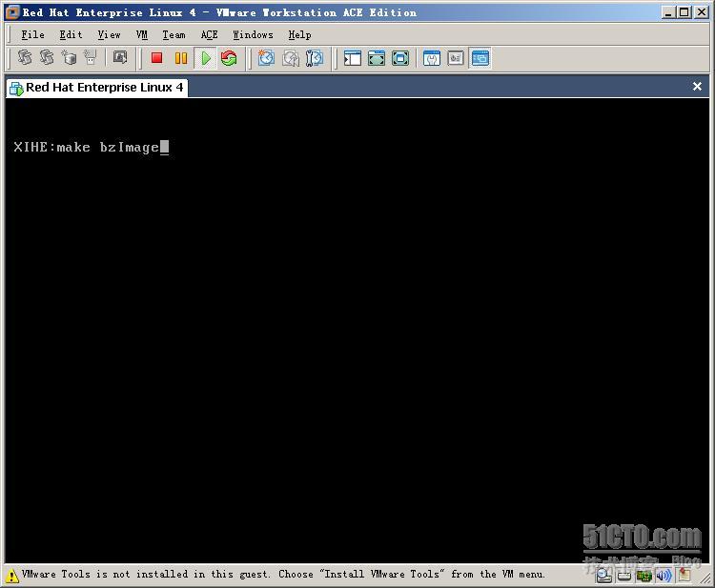Open the VM menu

click(x=142, y=34)
